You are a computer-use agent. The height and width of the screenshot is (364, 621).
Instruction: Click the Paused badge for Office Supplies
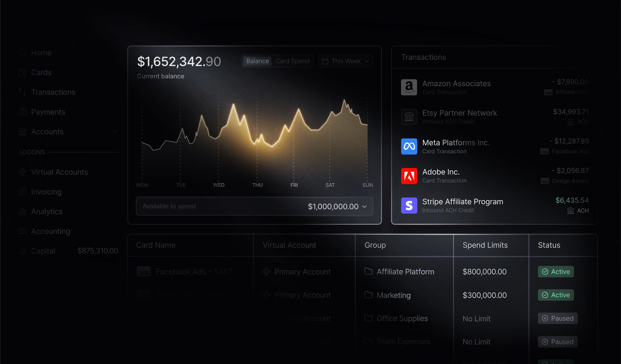coord(558,318)
